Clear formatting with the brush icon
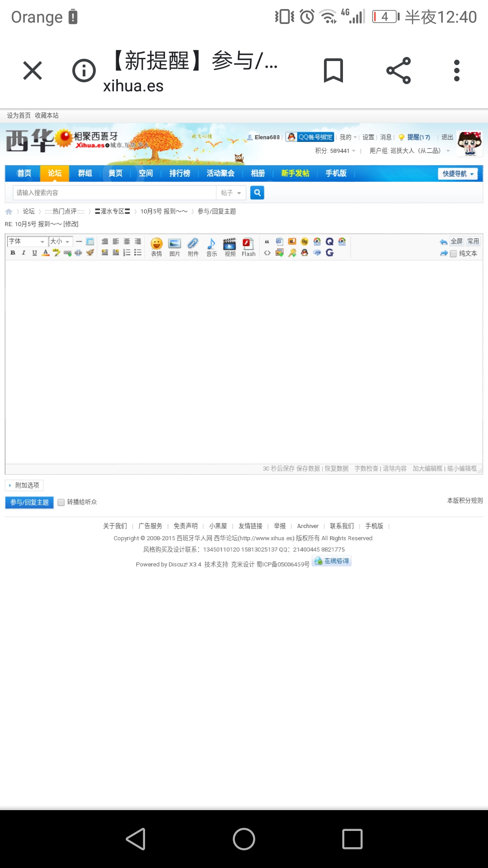 tap(90, 253)
